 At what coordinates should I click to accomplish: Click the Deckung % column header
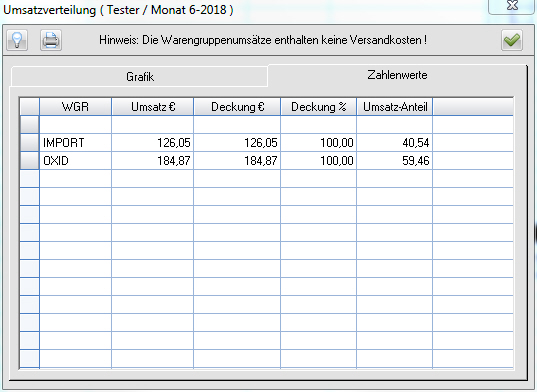319,107
